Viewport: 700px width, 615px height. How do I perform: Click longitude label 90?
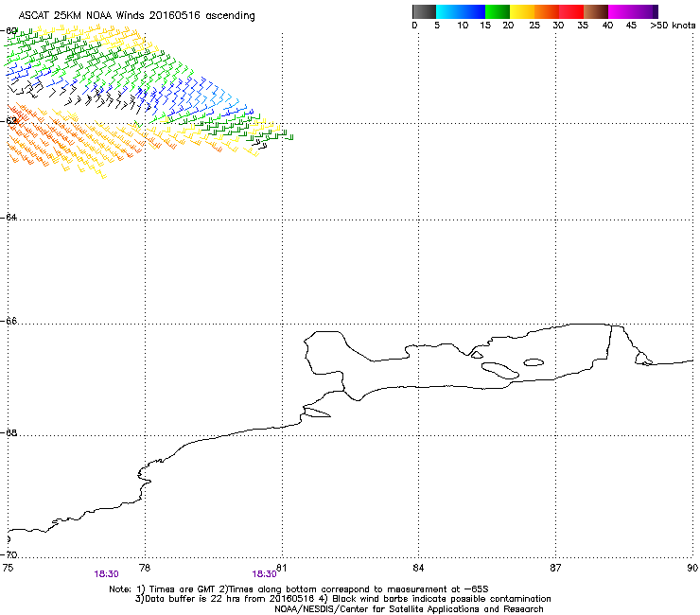(692, 568)
